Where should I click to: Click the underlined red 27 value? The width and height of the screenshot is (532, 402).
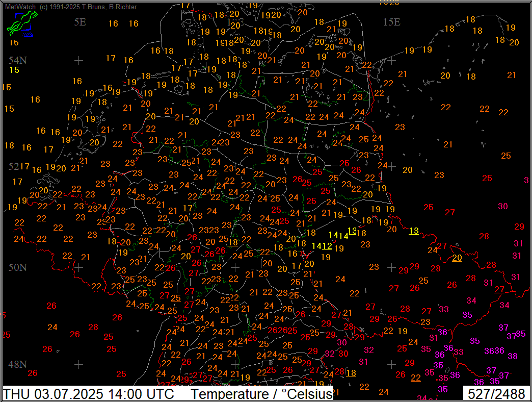click(499, 289)
